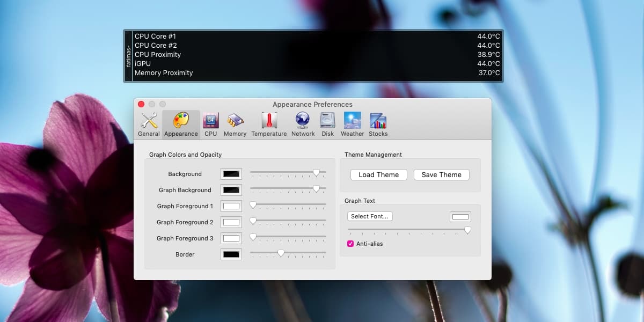Open the Graph Foreground 2 color swatch
Viewport: 644px width, 322px height.
pos(231,222)
